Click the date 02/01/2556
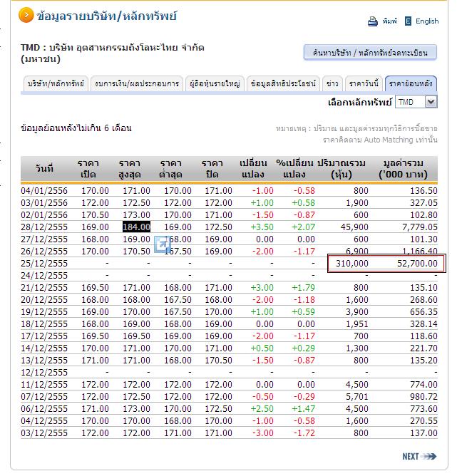 44,215
